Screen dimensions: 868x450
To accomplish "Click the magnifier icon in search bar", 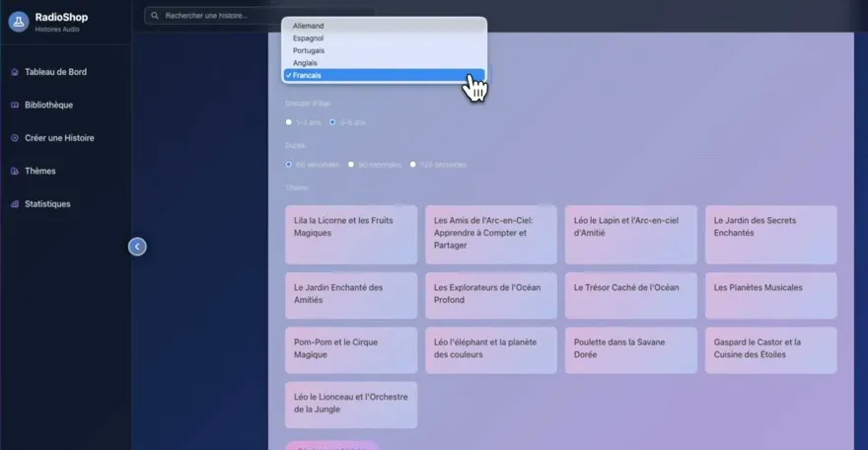I will tap(155, 16).
